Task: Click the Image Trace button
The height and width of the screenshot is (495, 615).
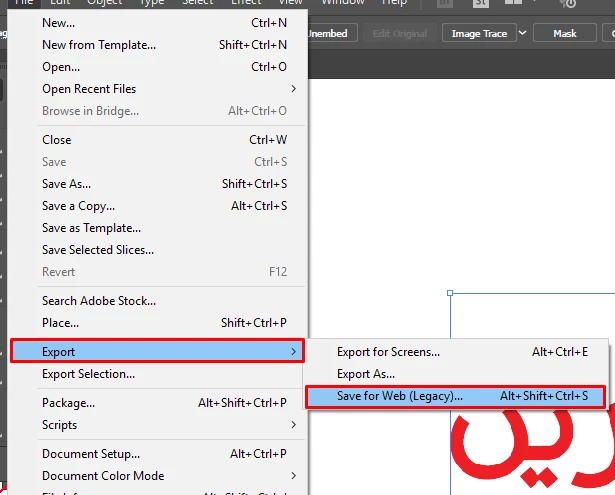Action: tap(479, 33)
